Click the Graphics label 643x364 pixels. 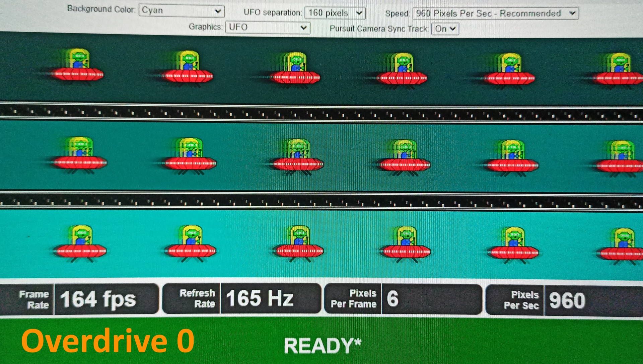(205, 27)
